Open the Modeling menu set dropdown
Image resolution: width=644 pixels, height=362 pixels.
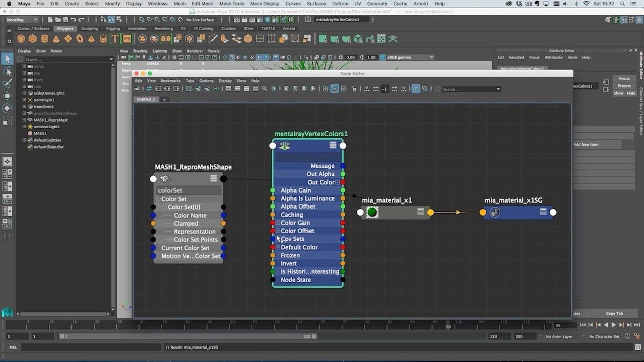(22, 20)
